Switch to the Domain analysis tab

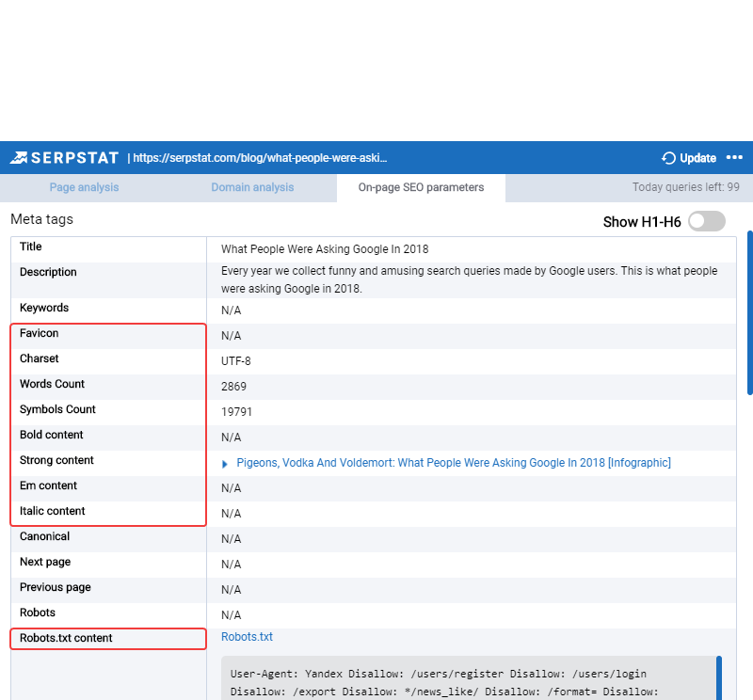[x=252, y=187]
